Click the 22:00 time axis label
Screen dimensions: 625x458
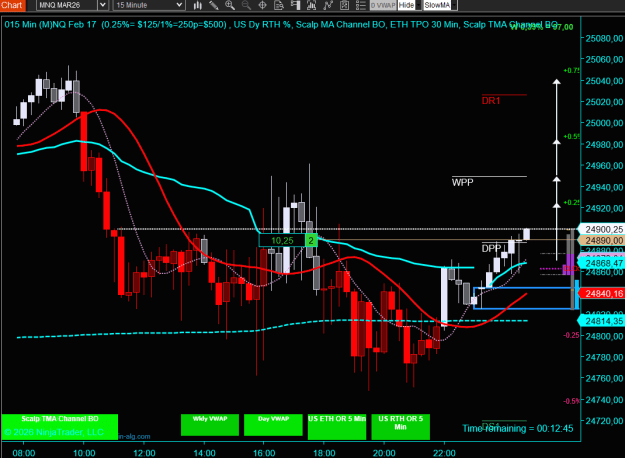(x=444, y=453)
